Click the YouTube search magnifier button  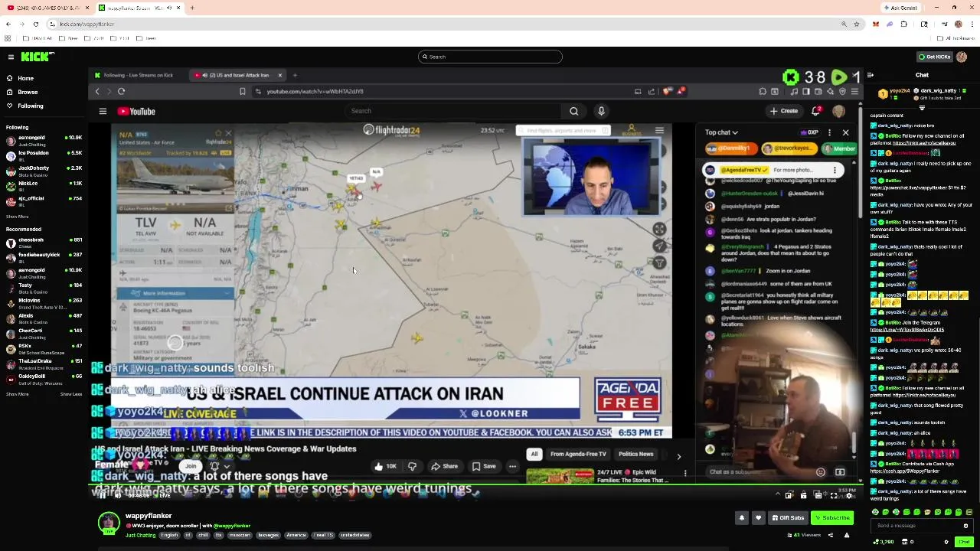[x=573, y=111]
